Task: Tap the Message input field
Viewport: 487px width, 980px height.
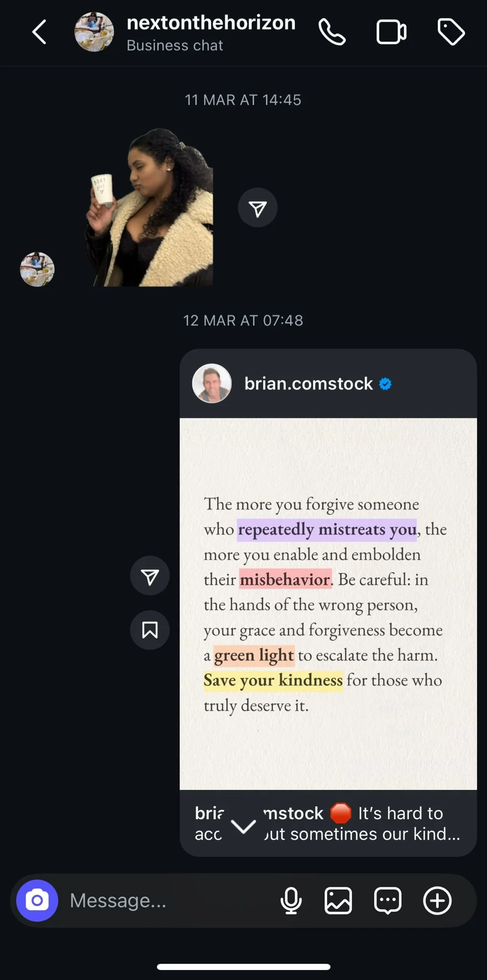Action: point(167,901)
